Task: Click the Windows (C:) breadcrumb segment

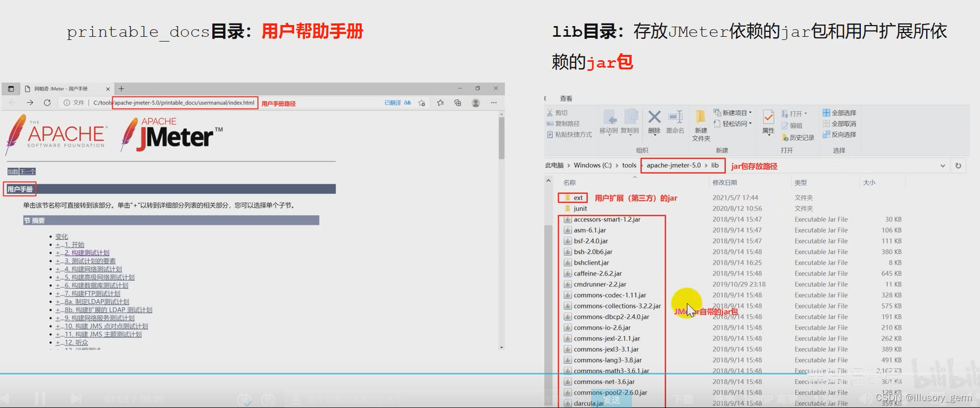Action: (593, 166)
